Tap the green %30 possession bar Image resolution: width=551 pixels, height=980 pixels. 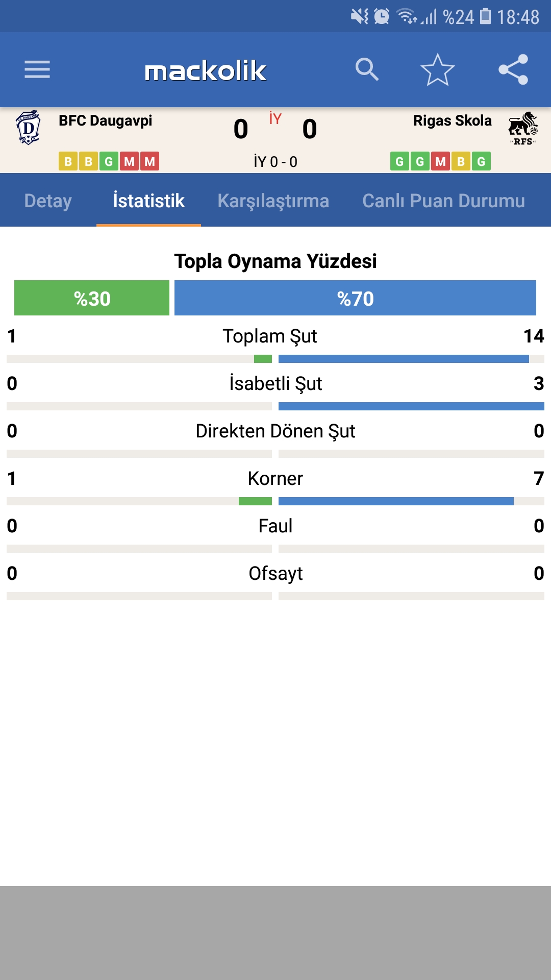click(x=92, y=298)
